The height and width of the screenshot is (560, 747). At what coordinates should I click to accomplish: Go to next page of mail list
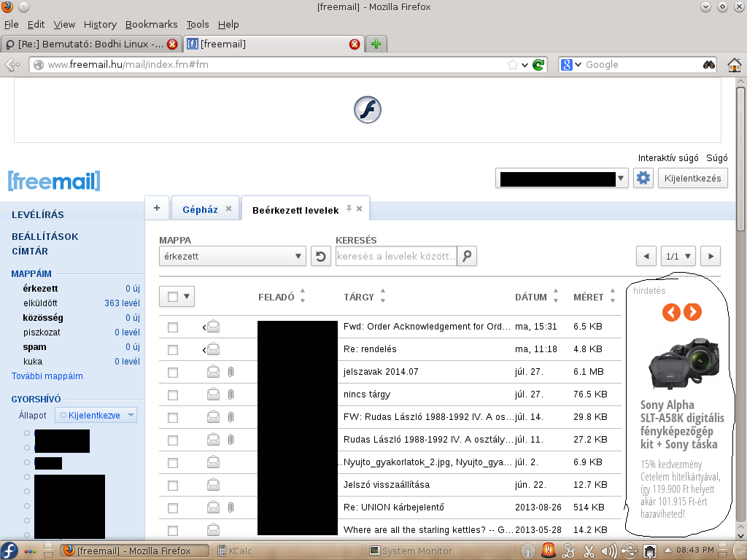pyautogui.click(x=711, y=256)
